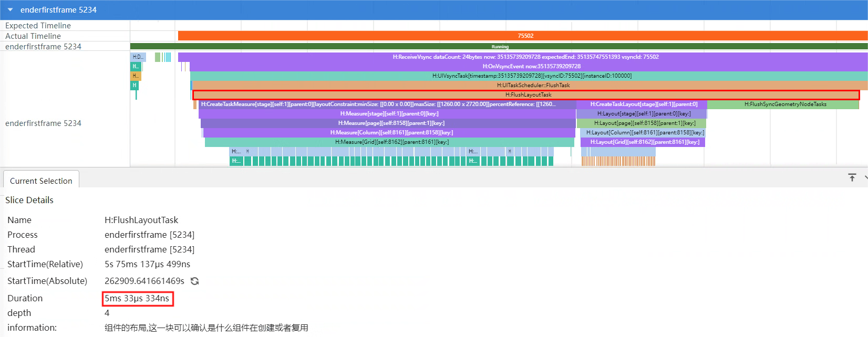This screenshot has height=337, width=868.
Task: Click the Process value enderfirstframe [5234]
Action: [x=149, y=235]
